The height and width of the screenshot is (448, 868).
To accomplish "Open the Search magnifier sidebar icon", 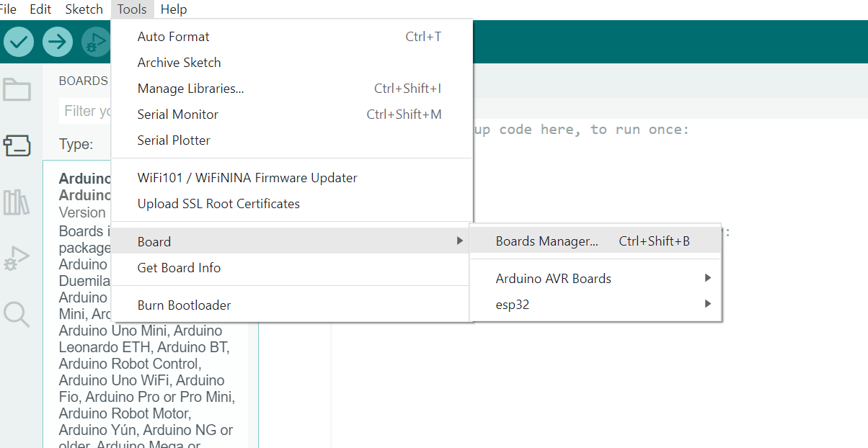I will click(x=17, y=314).
